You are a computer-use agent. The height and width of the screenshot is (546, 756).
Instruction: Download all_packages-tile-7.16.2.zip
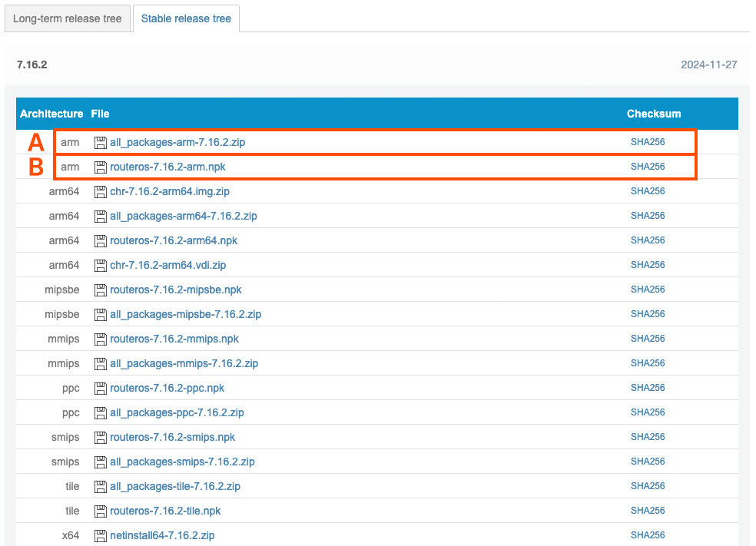[x=175, y=487]
